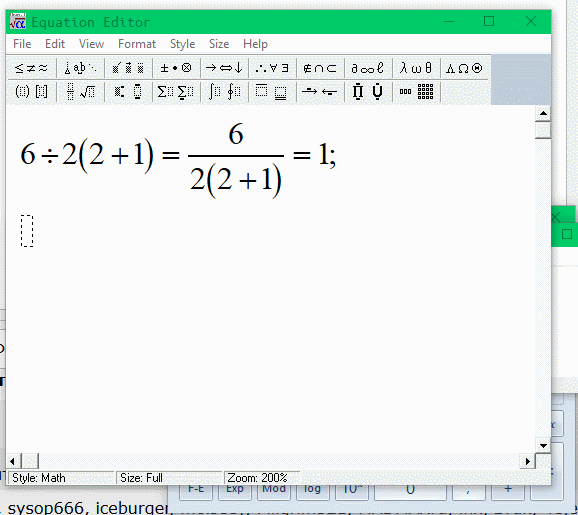Open the relational symbols palette (≤≠≈)

(x=32, y=68)
